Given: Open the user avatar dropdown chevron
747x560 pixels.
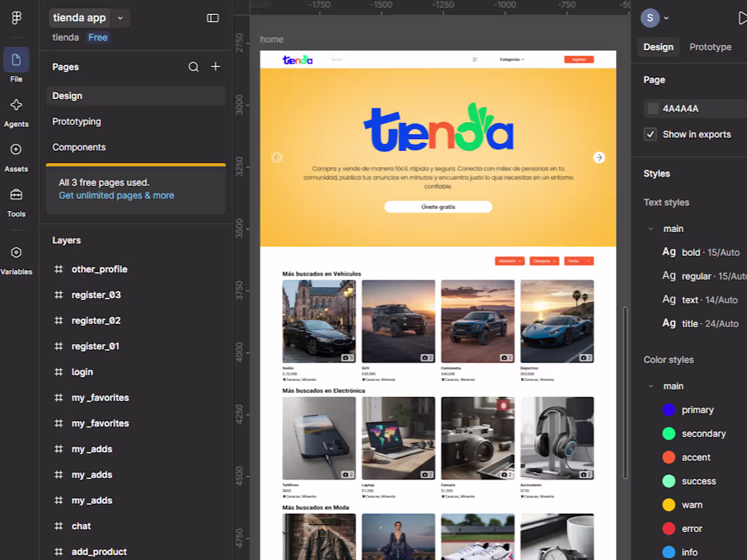Looking at the screenshot, I should [666, 18].
